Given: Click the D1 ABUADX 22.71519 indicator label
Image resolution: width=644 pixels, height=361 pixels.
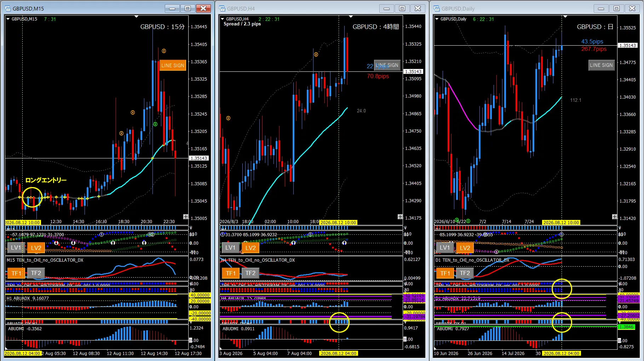Looking at the screenshot, I should click(458, 298).
